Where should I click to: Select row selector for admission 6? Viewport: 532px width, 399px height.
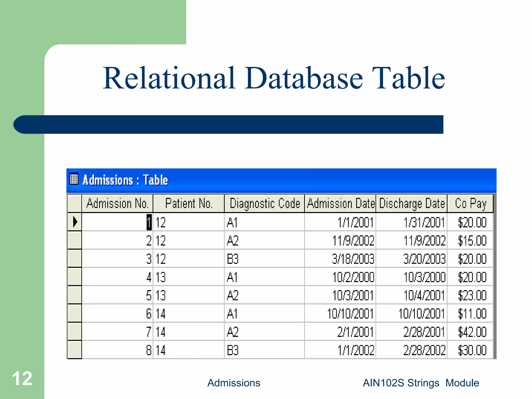tap(75, 314)
